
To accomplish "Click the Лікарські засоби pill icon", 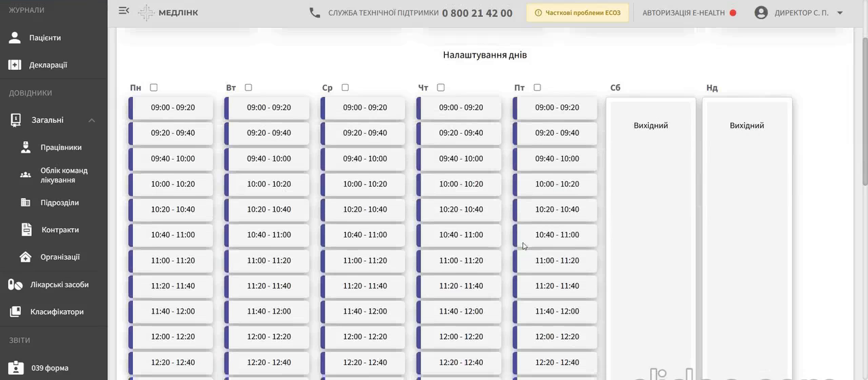I will [15, 284].
